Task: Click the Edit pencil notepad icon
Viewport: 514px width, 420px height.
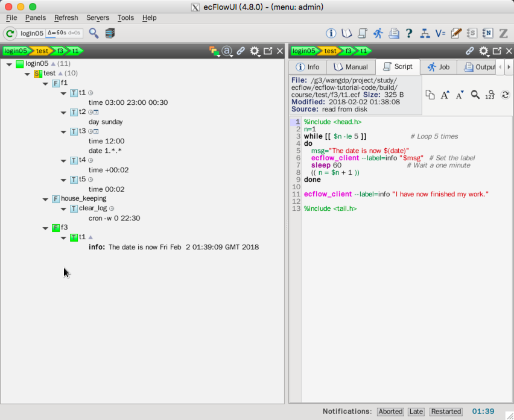Action: (x=456, y=33)
